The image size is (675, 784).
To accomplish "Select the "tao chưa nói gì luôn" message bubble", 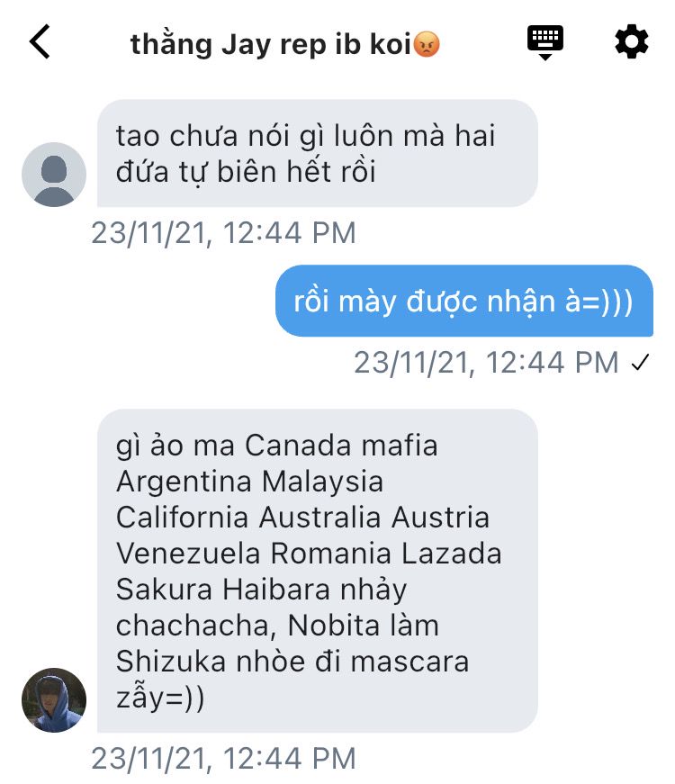I will [x=318, y=153].
